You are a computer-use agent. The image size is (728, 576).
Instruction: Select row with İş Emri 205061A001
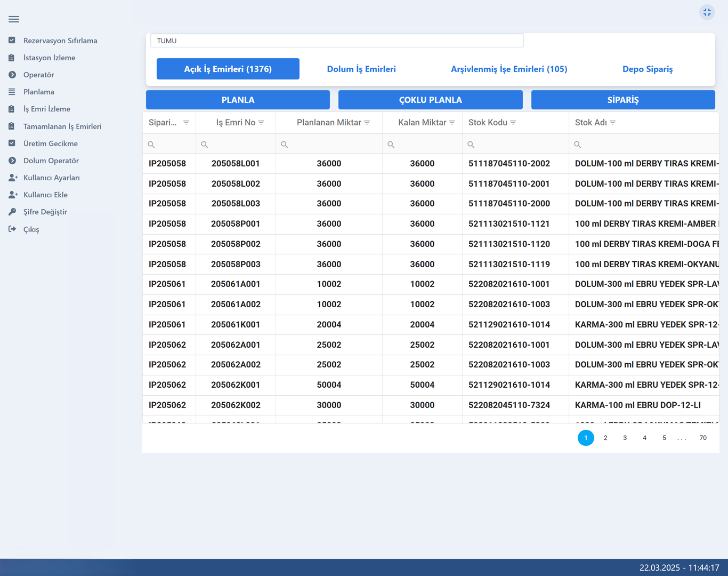pos(431,284)
